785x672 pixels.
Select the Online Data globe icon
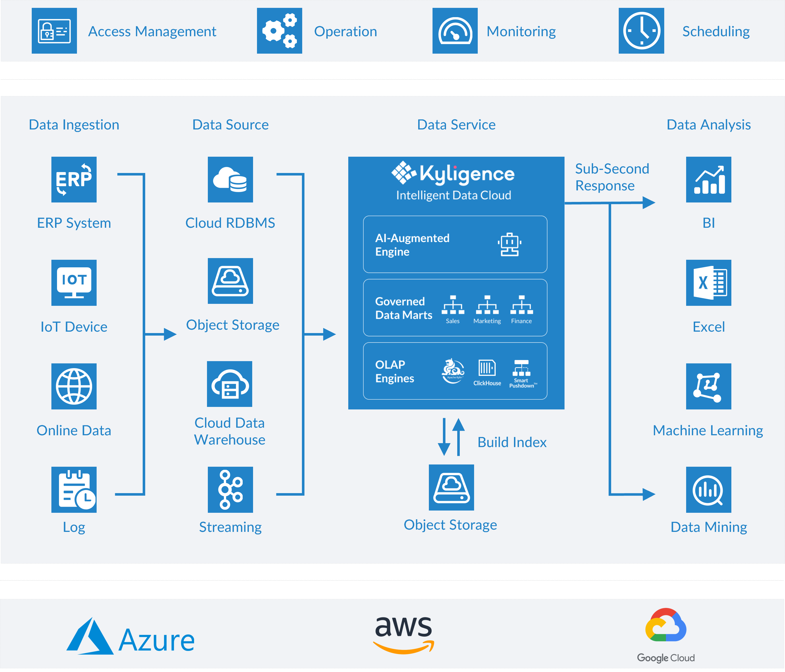[74, 386]
